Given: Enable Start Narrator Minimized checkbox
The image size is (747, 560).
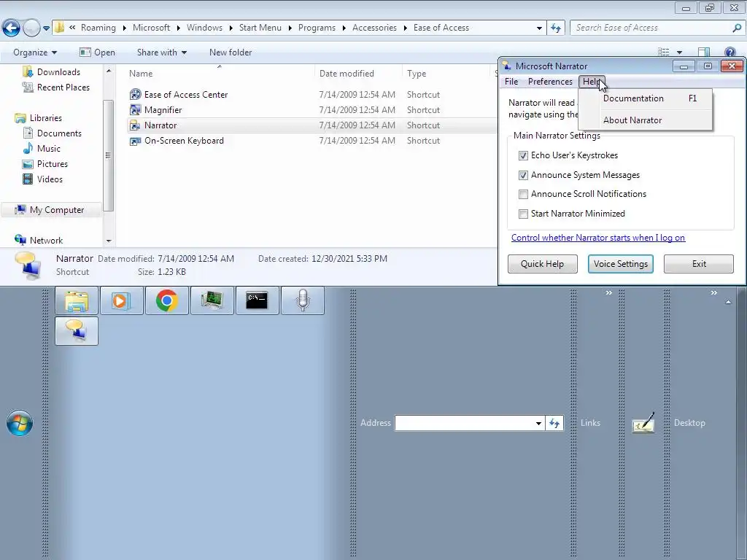Looking at the screenshot, I should 523,214.
